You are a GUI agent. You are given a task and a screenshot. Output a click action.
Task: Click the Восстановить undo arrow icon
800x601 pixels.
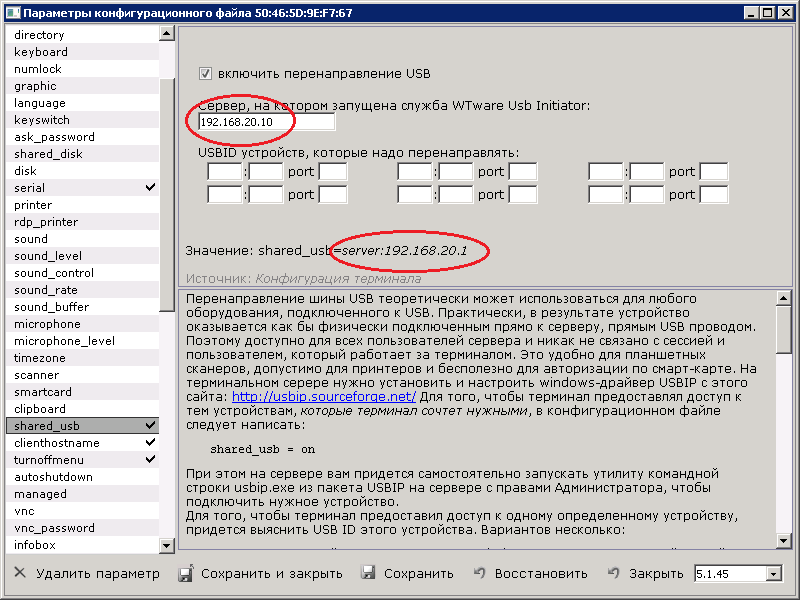point(479,574)
